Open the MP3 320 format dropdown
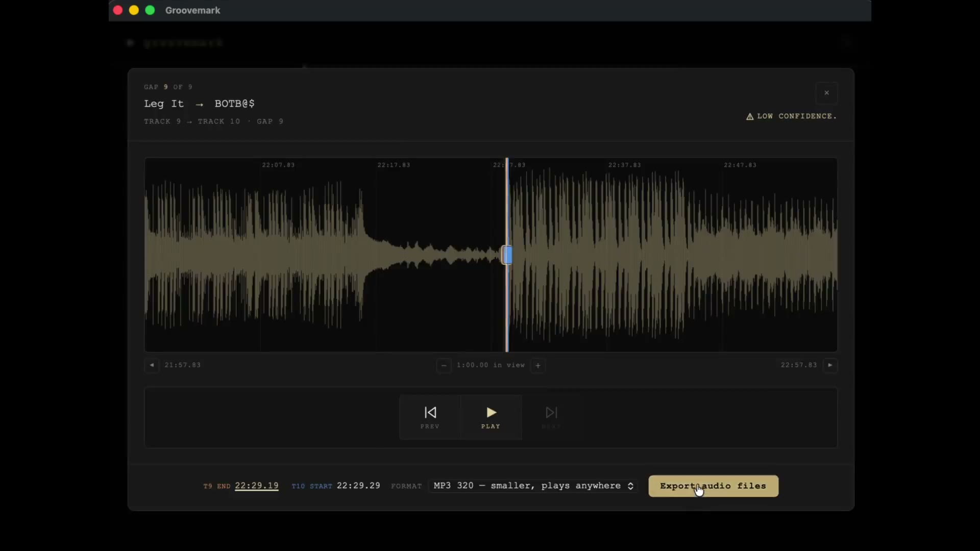The width and height of the screenshot is (980, 551). (x=533, y=486)
